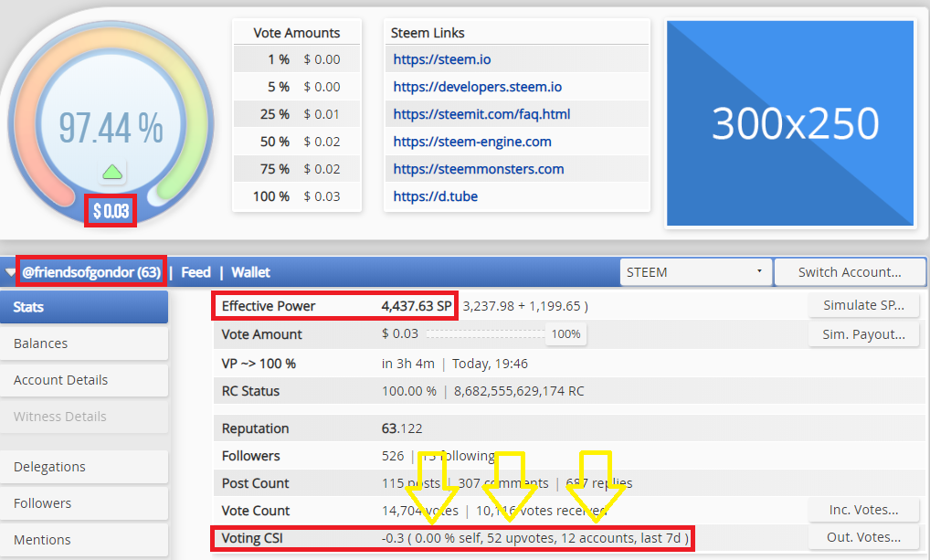
Task: Select the Balances tab
Action: coord(84,343)
